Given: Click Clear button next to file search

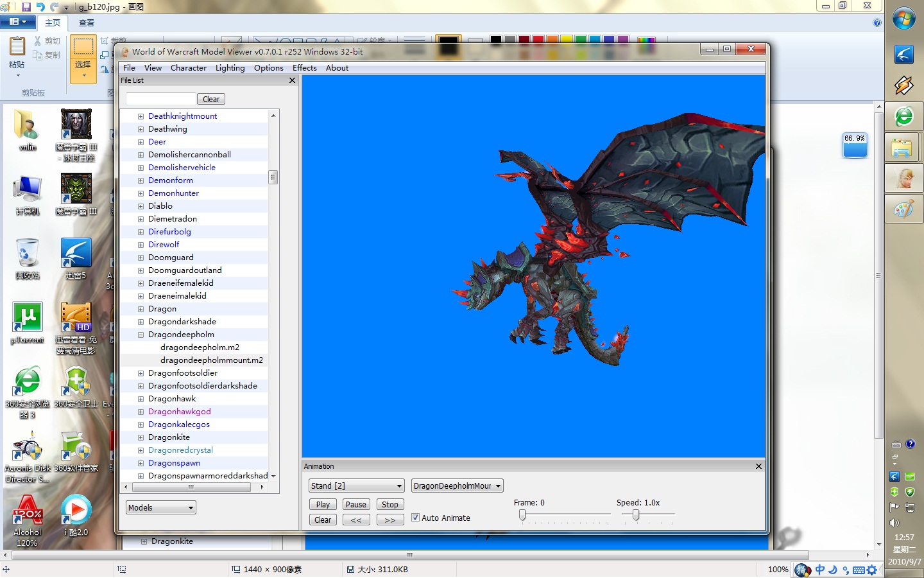Looking at the screenshot, I should 211,99.
